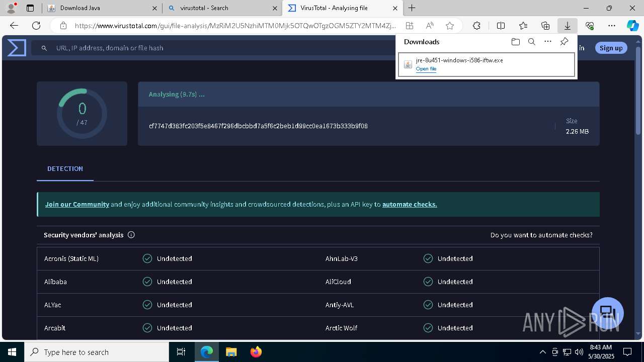Launch Firefox from the taskbar
The height and width of the screenshot is (362, 644).
256,352
